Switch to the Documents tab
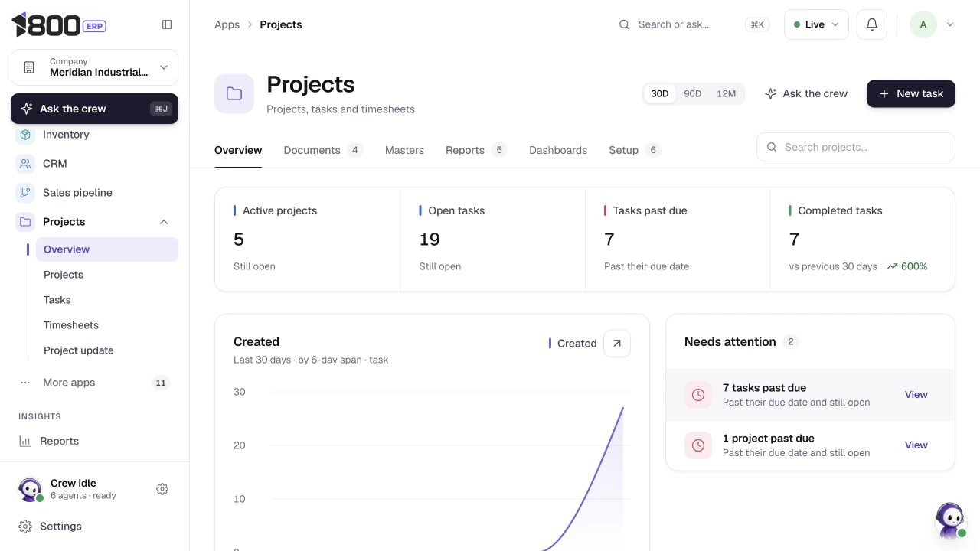Viewport: 980px width, 551px height. (323, 150)
